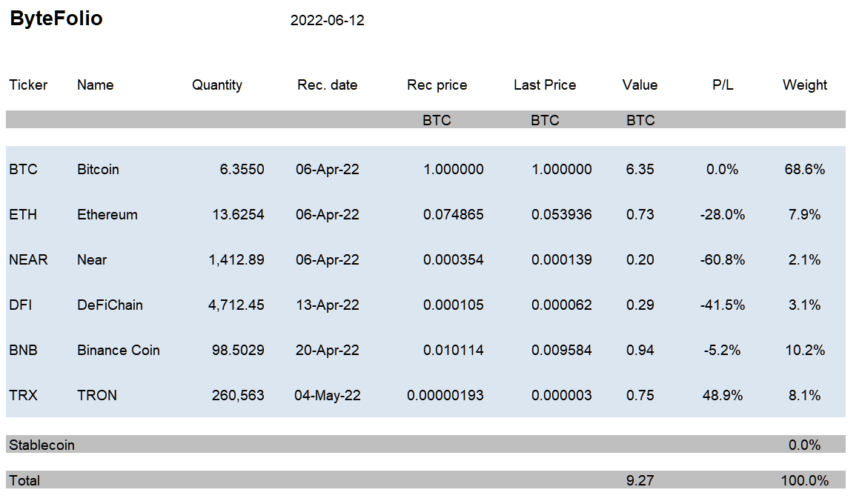This screenshot has height=504, width=862.
Task: Click the ByteFolio title
Action: point(56,19)
